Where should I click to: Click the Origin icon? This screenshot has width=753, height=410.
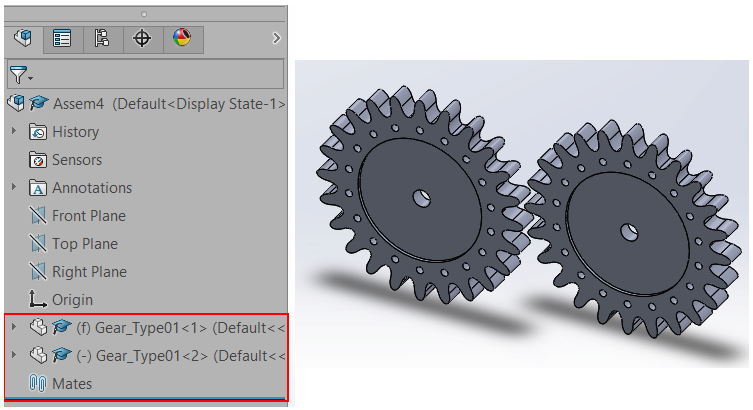click(x=37, y=299)
